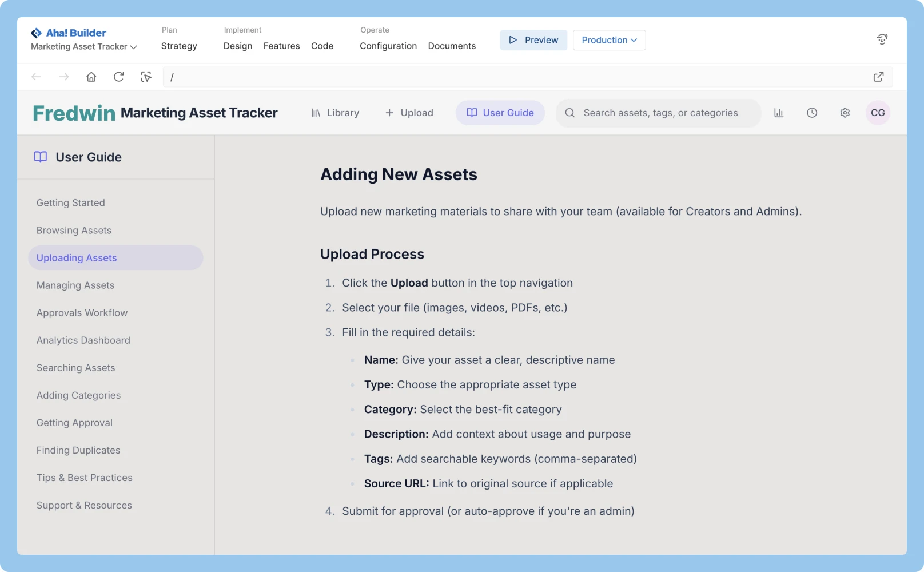Image resolution: width=924 pixels, height=572 pixels.
Task: Open Tips & Best Practices
Action: [x=84, y=478]
